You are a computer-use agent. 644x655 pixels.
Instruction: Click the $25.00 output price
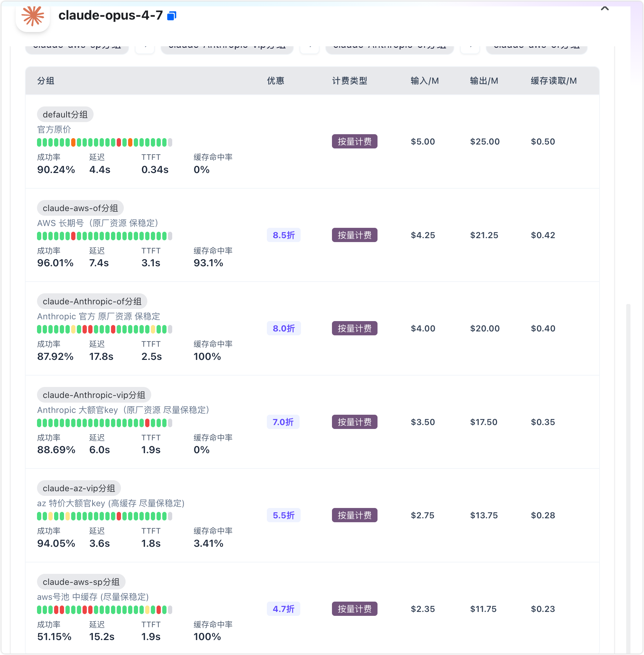(x=485, y=141)
